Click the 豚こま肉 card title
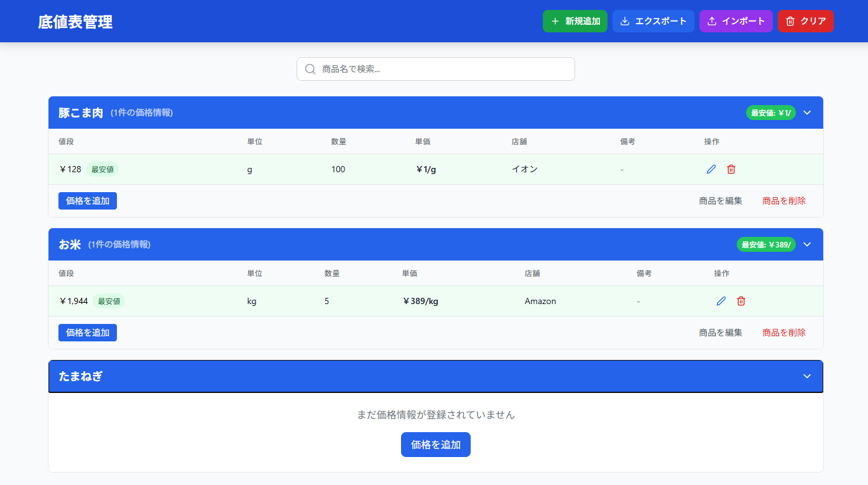 81,113
